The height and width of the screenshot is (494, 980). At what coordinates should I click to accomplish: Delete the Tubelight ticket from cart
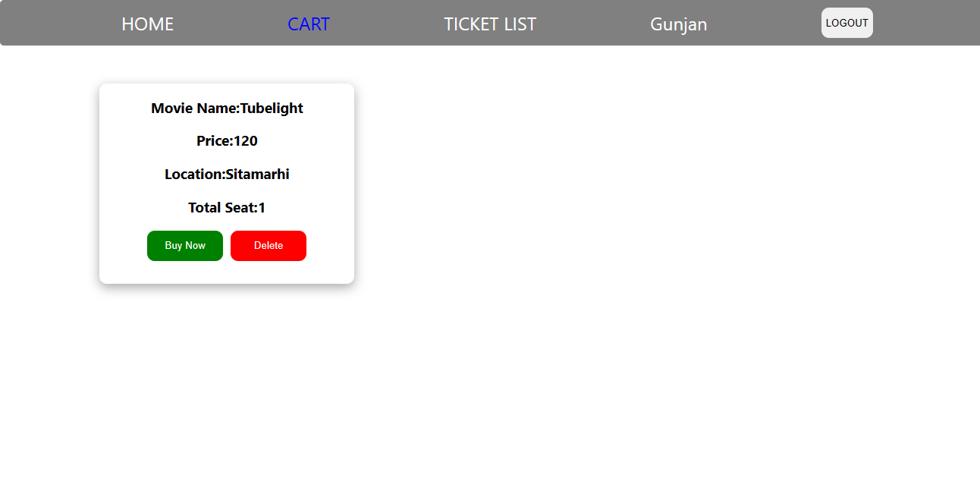click(269, 245)
